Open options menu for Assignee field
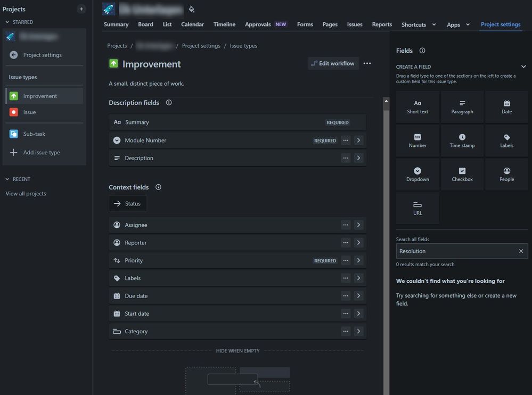This screenshot has width=532, height=395. coord(346,225)
